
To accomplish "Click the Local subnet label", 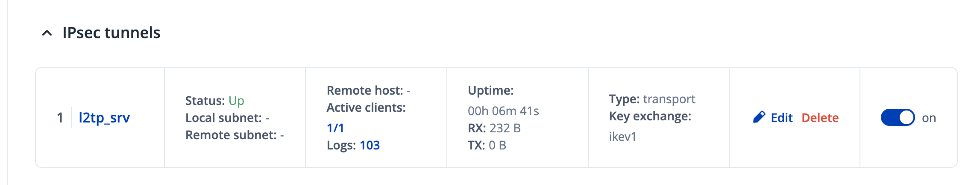I will [x=223, y=118].
